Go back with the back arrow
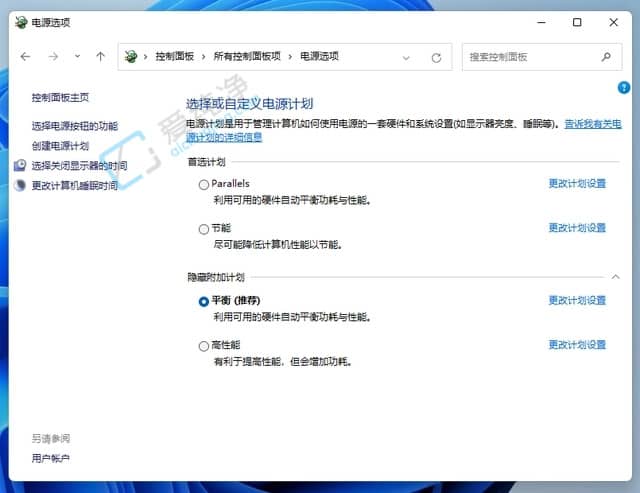The image size is (640, 493). point(25,56)
